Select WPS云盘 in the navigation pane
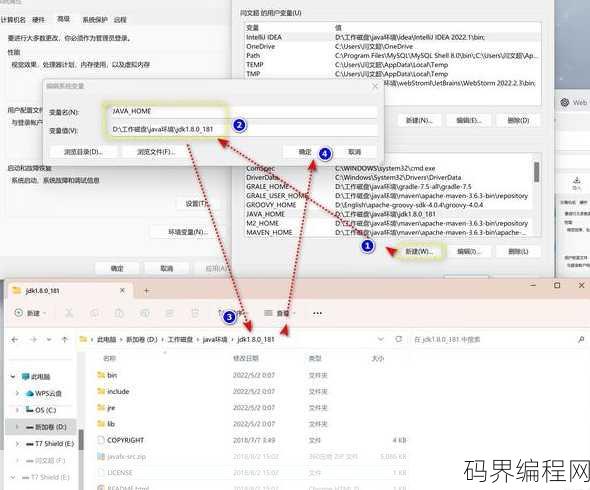Viewport: 590px width, 490px height. [x=44, y=393]
